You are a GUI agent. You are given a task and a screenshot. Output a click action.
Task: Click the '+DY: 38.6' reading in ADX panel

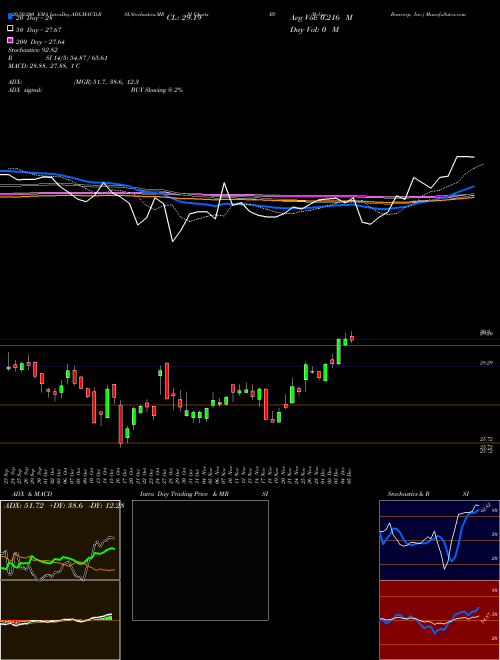[x=66, y=506]
